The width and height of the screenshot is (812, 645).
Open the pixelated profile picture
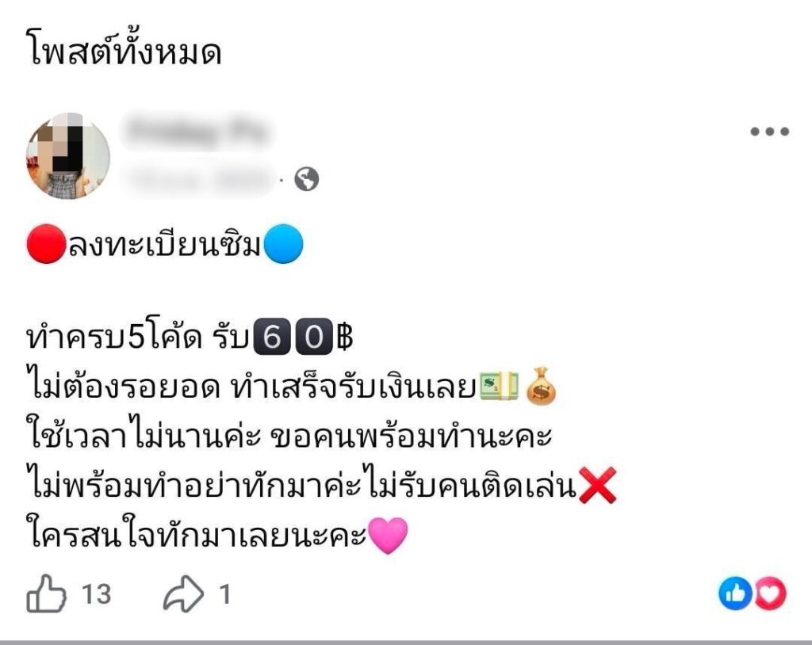point(68,156)
